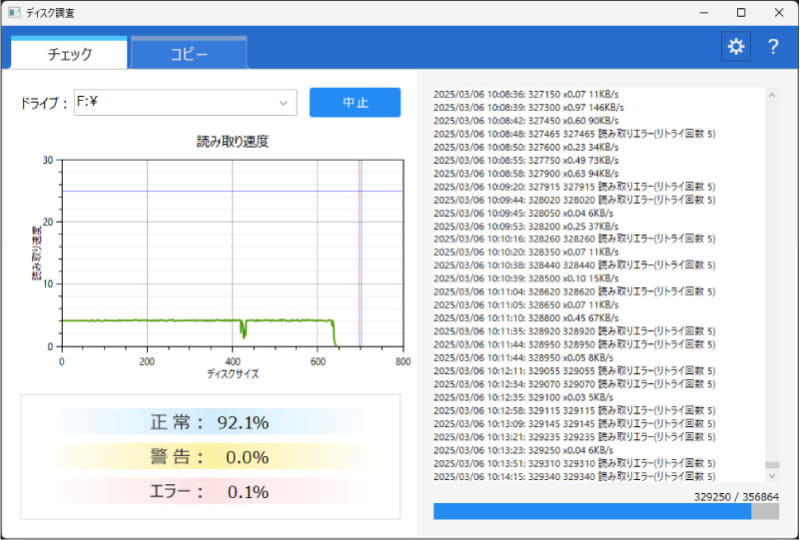The width and height of the screenshot is (800, 540).
Task: Select log line 10:12:34: 329070 読み取りエラー
Action: [x=574, y=384]
